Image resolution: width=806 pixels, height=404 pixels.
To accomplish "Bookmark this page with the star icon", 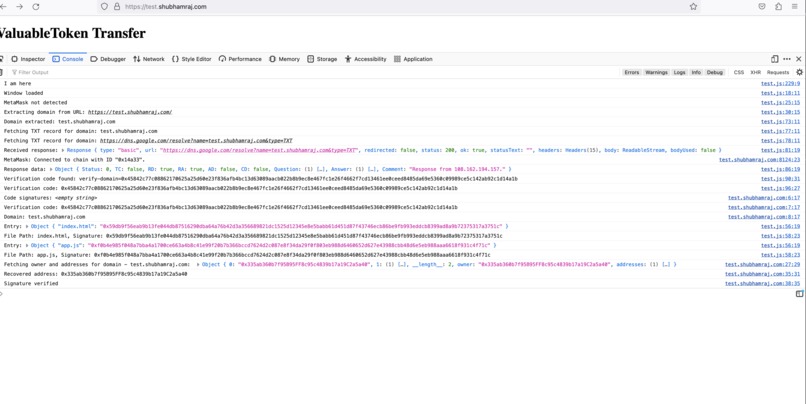I will [693, 7].
